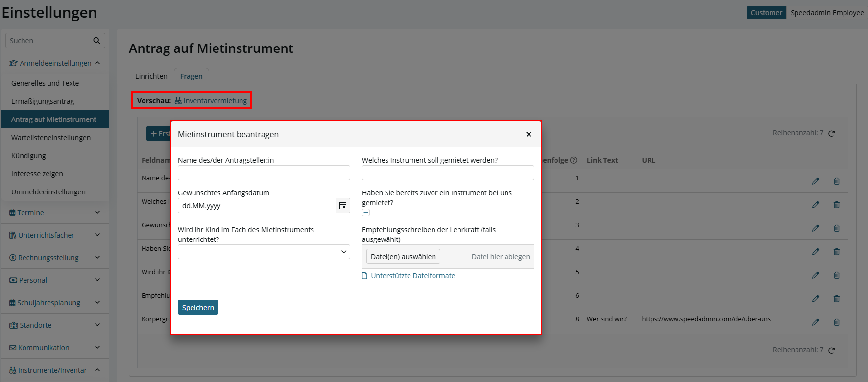
Task: Switch to Customer view
Action: tap(766, 13)
